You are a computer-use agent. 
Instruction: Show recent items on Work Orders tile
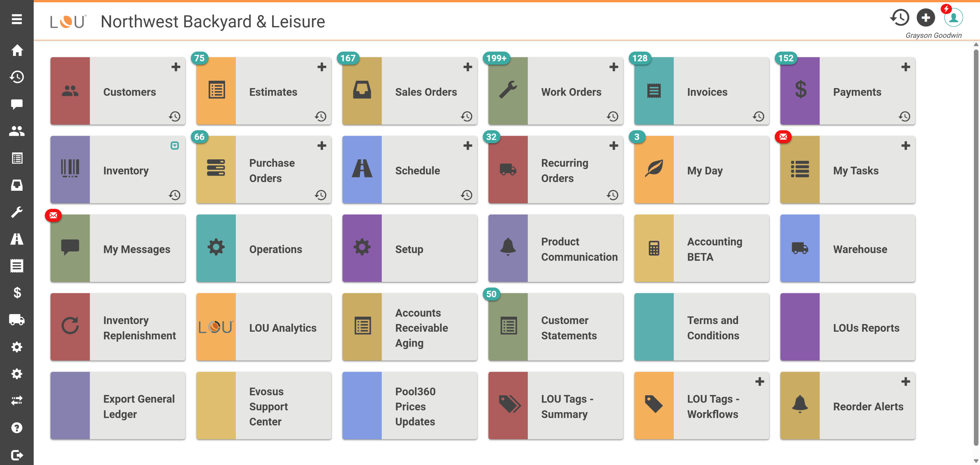tap(612, 116)
